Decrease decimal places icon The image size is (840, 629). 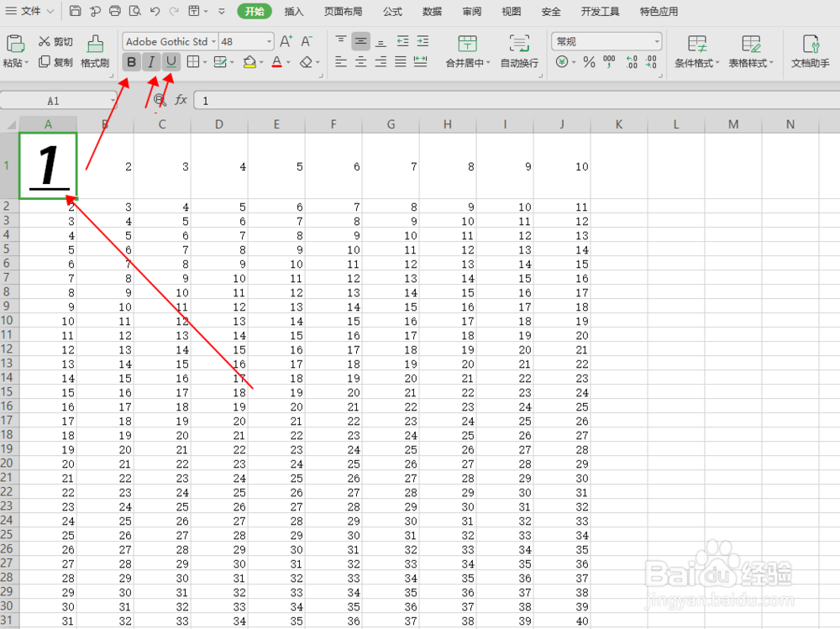(651, 62)
